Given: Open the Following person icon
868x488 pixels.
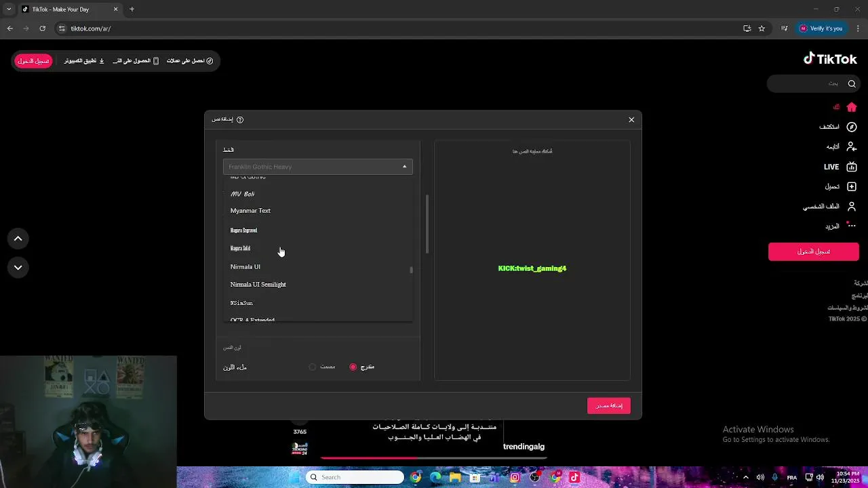Looking at the screenshot, I should pos(852,146).
